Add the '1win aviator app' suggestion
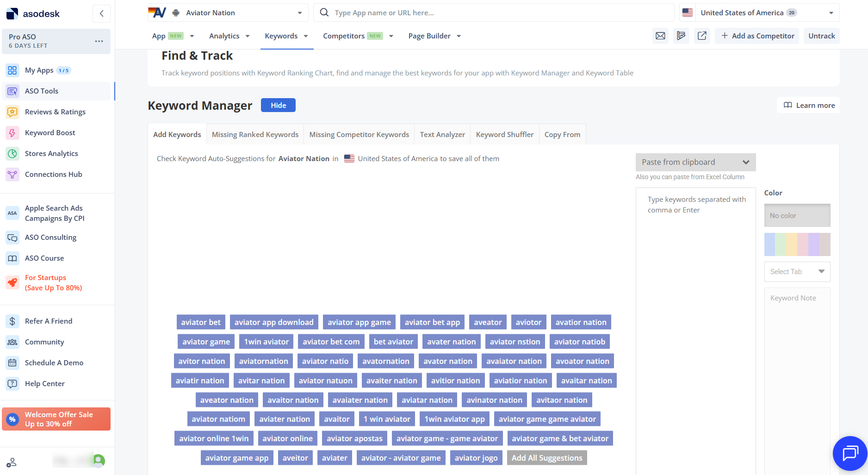Image resolution: width=868 pixels, height=475 pixels. click(455, 419)
